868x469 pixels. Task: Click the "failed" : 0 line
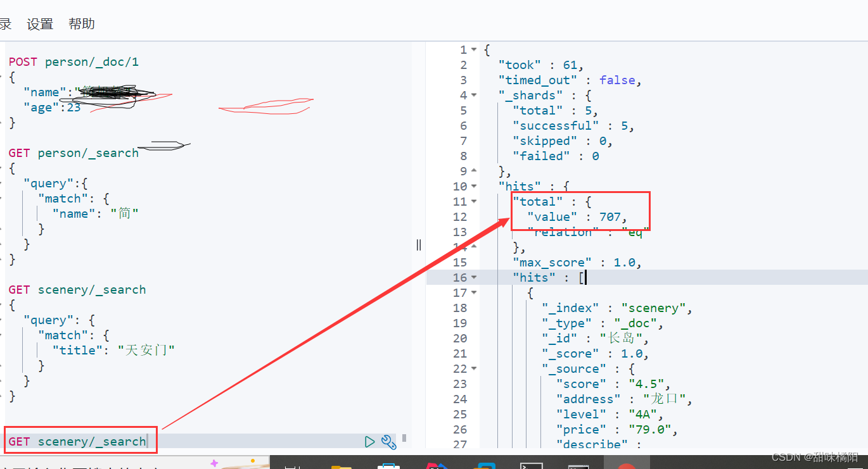pyautogui.click(x=556, y=156)
